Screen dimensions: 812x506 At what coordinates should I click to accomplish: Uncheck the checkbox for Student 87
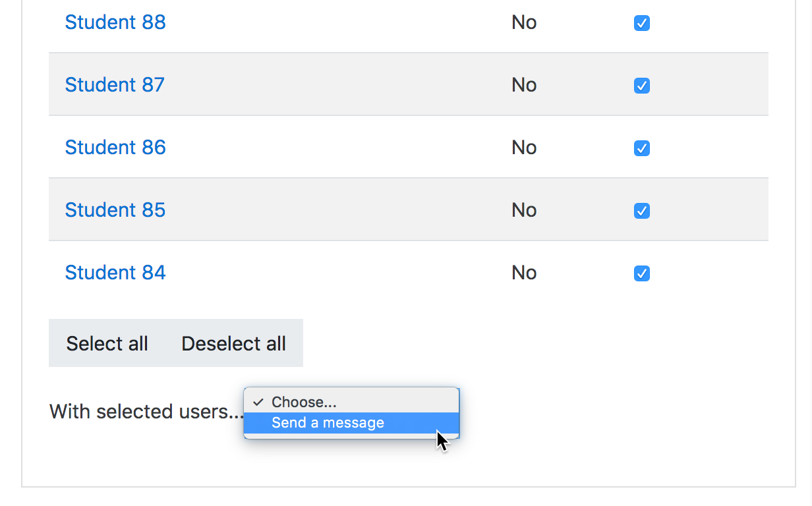[641, 86]
